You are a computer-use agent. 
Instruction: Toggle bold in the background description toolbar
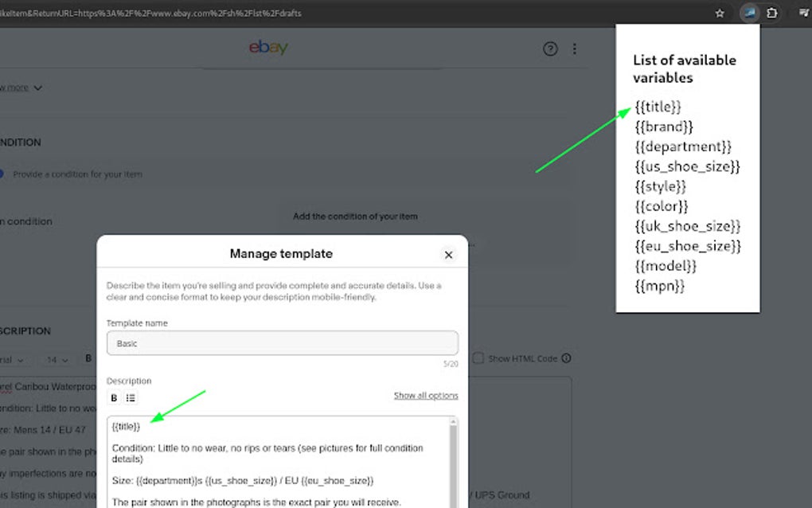[x=88, y=358]
